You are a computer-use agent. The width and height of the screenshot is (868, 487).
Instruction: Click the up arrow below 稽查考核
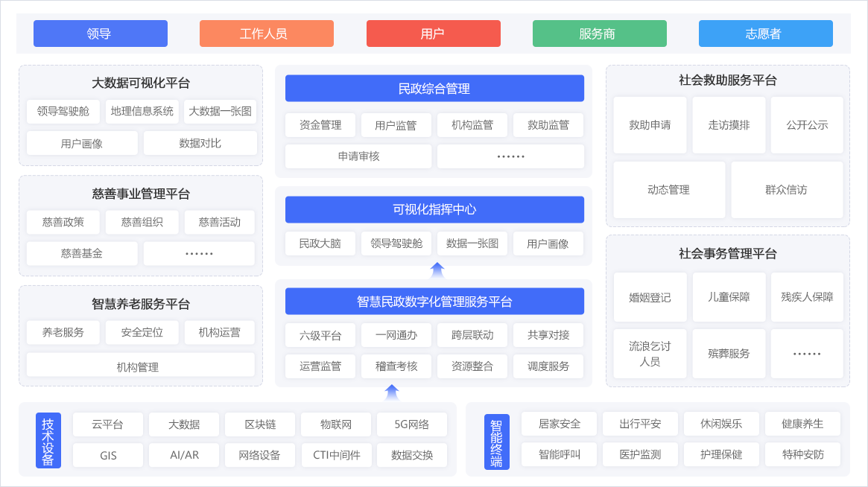point(392,392)
